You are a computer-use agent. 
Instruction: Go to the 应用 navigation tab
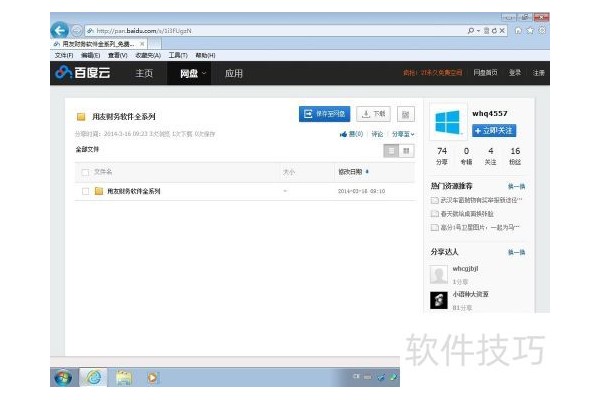tap(233, 73)
